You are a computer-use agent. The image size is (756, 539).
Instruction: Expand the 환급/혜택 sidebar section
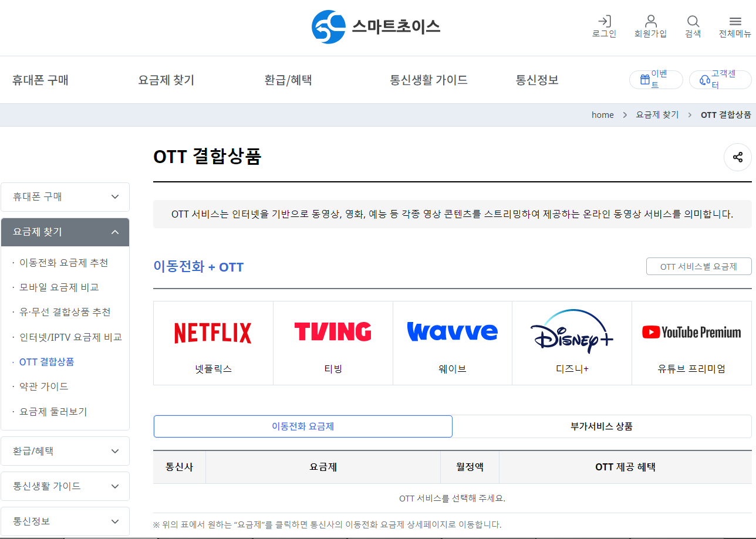[65, 451]
